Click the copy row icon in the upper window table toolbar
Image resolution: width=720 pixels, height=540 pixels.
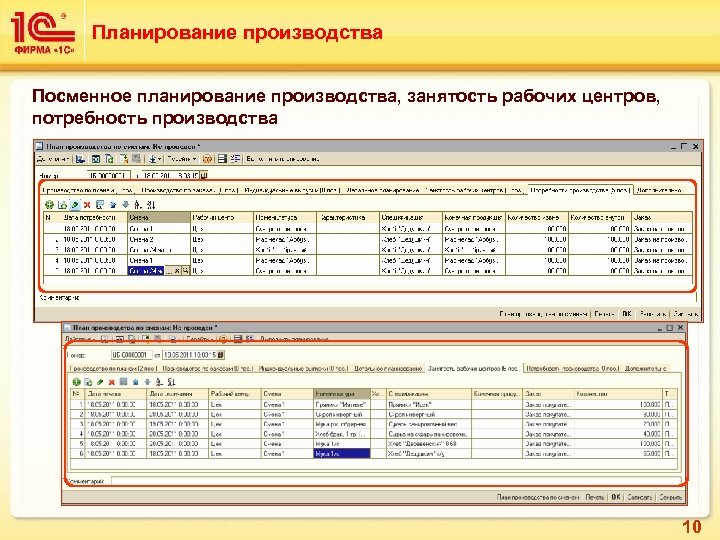click(62, 205)
